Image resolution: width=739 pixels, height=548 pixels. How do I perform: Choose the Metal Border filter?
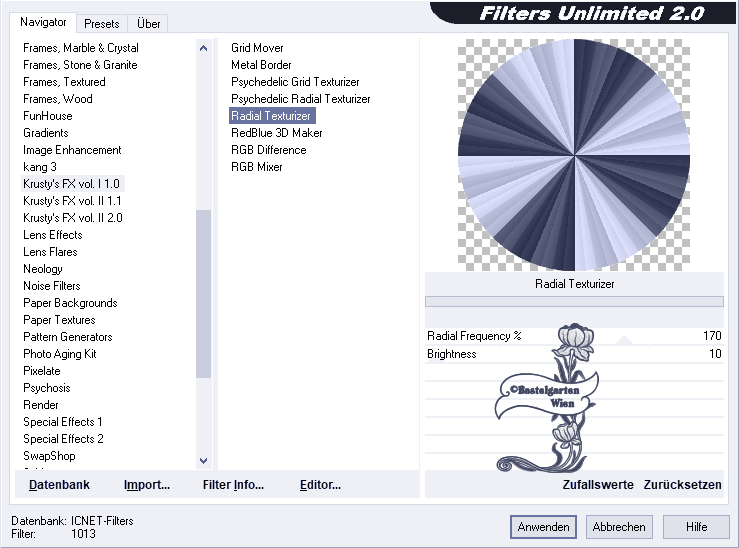click(x=261, y=65)
